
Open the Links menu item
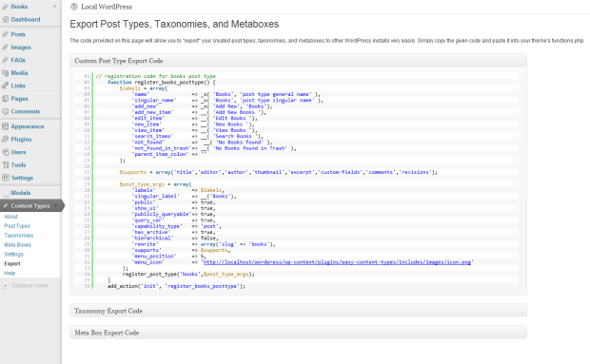tap(18, 86)
